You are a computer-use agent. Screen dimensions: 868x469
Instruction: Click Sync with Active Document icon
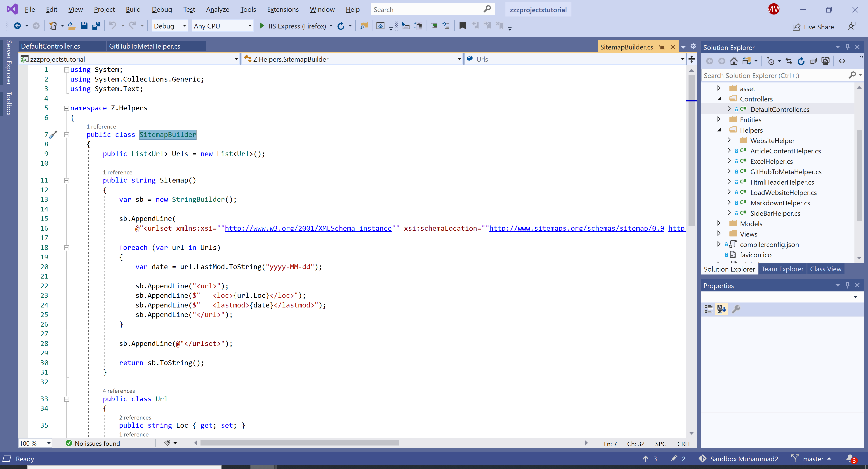[x=789, y=61]
